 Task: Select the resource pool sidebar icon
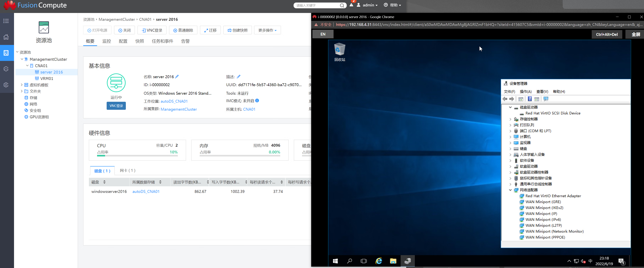point(6,53)
